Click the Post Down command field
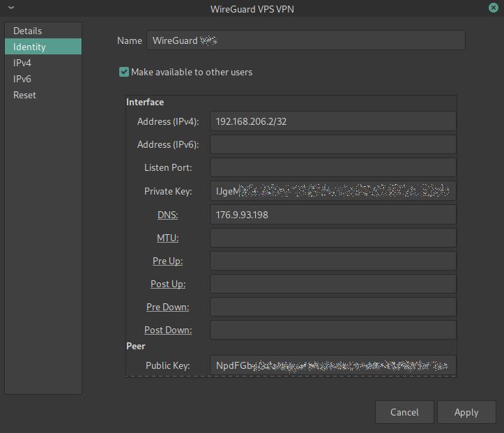The height and width of the screenshot is (433, 504). [333, 330]
